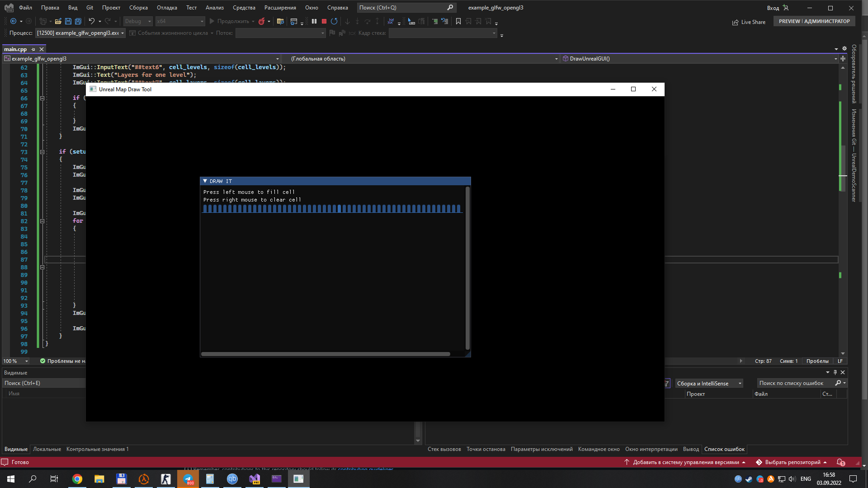Switch to the Локальные tab
Screen dimensions: 868x488
47,449
